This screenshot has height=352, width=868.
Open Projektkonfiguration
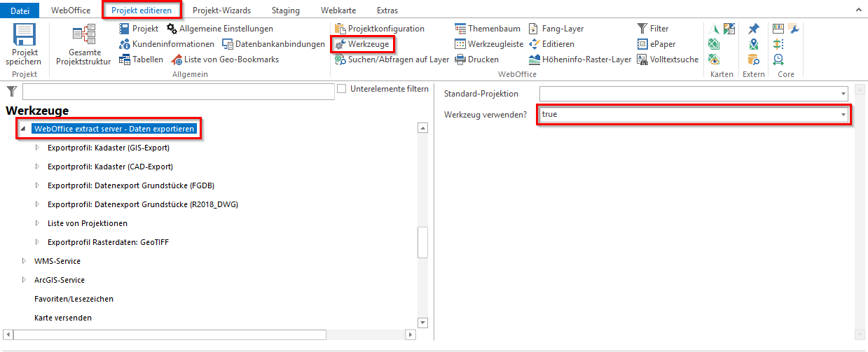(x=380, y=29)
